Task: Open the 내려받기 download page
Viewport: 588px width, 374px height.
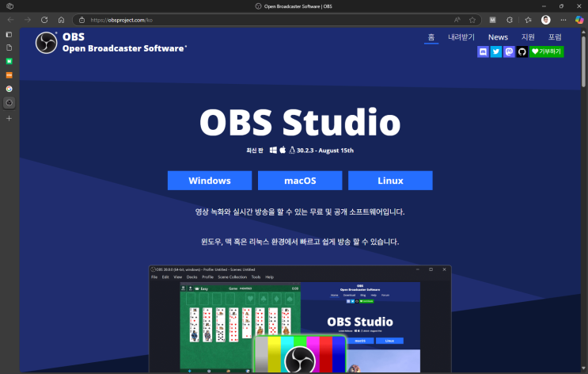Action: pyautogui.click(x=461, y=37)
